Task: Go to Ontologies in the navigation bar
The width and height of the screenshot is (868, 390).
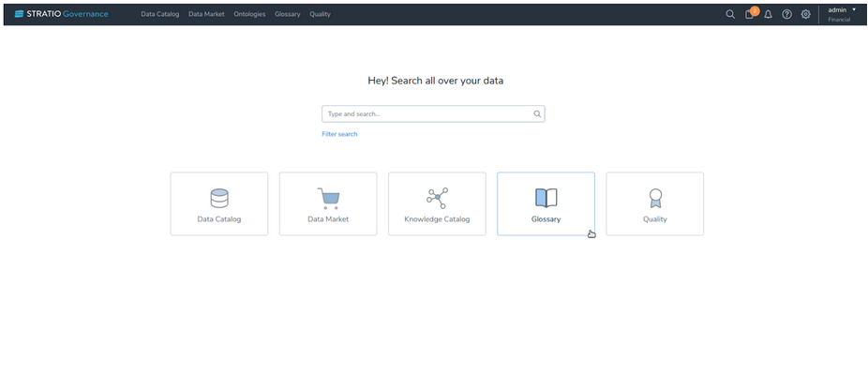Action: tap(249, 14)
